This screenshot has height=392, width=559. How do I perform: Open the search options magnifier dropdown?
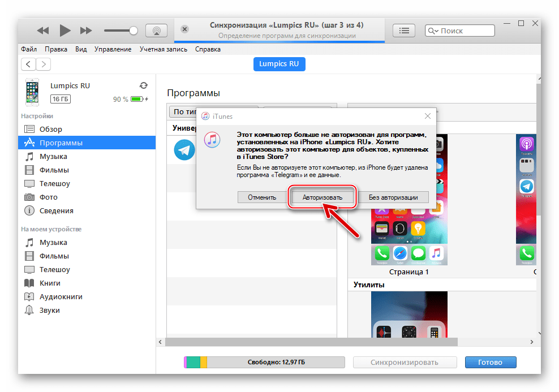coord(433,30)
